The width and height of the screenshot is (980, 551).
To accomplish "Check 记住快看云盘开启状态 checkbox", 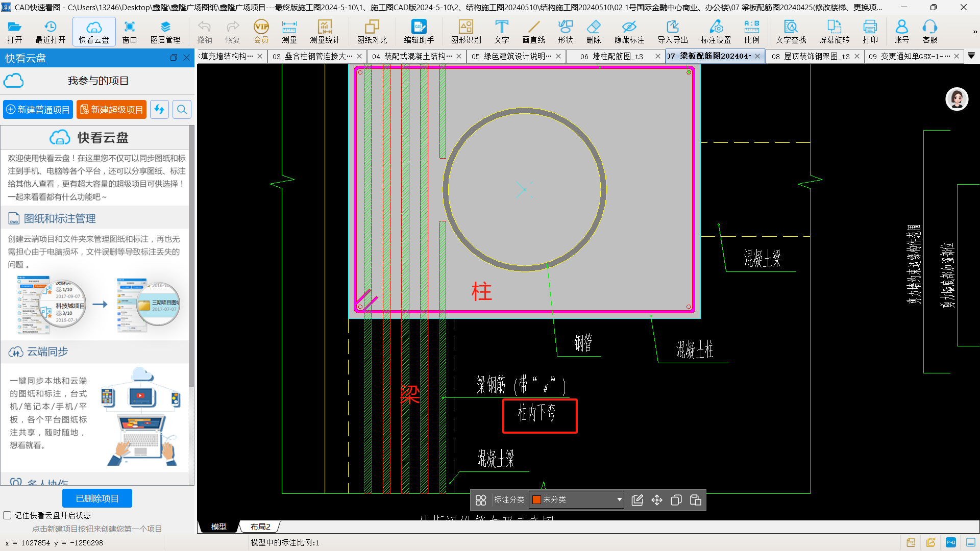I will point(7,515).
